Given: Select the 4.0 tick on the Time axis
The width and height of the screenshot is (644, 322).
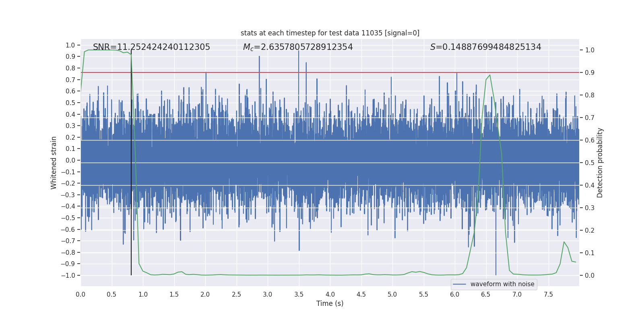Looking at the screenshot, I should [330, 295].
